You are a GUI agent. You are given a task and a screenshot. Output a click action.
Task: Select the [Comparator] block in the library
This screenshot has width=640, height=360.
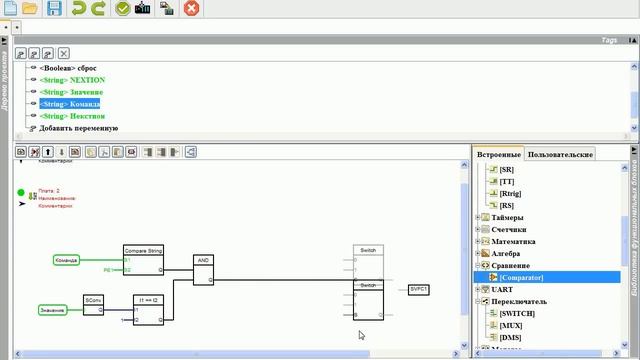(521, 278)
